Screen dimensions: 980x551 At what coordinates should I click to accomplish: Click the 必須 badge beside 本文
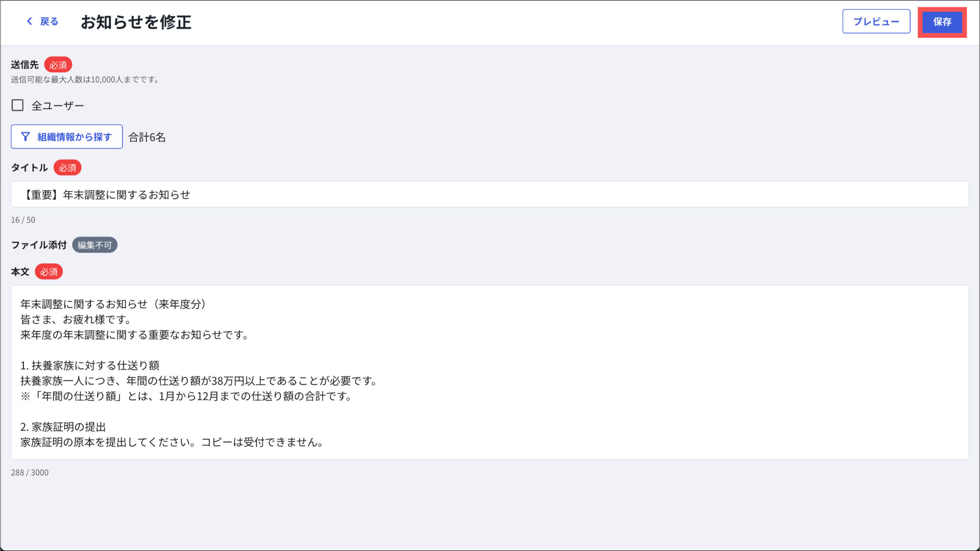[x=49, y=272]
